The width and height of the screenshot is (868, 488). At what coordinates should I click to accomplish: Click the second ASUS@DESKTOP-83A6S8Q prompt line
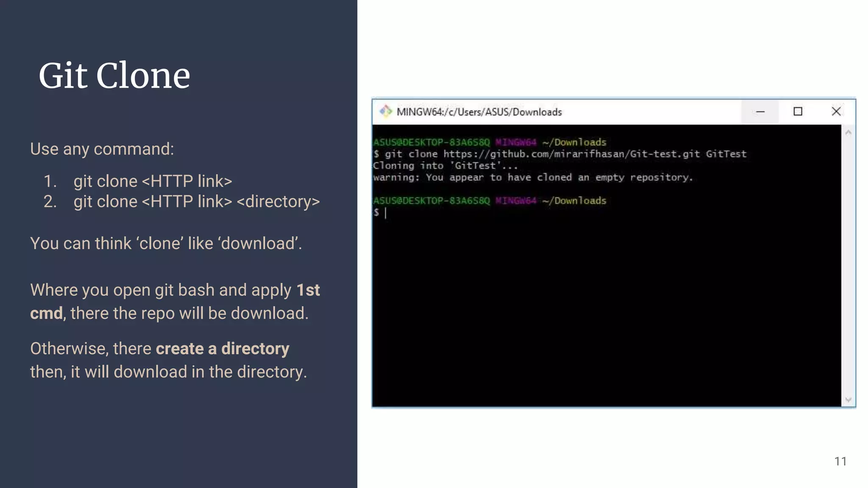tap(490, 201)
